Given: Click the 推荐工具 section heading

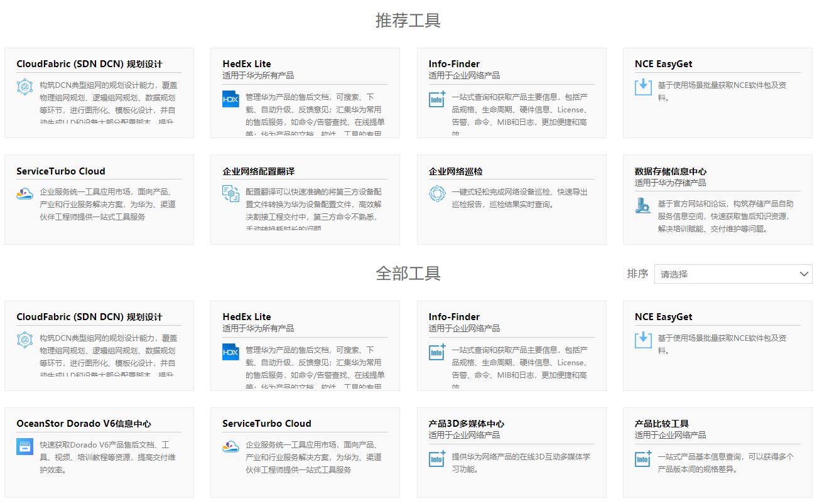Looking at the screenshot, I should [408, 21].
